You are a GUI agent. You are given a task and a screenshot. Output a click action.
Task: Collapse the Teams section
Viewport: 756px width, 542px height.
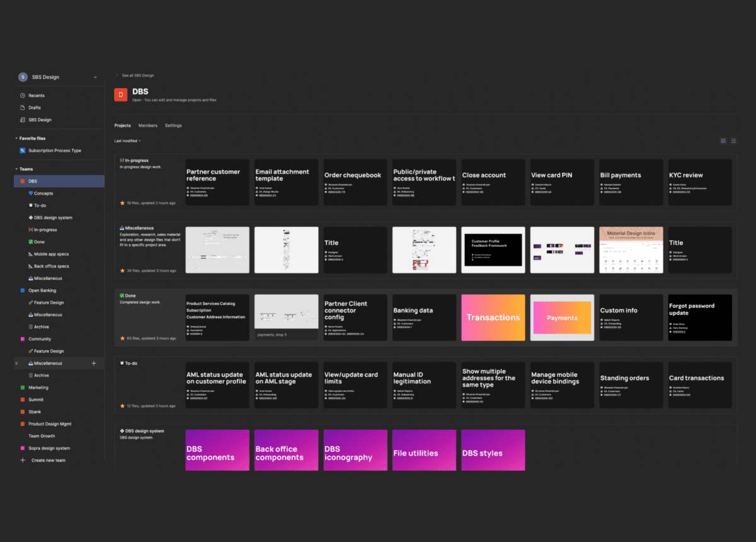(x=16, y=169)
